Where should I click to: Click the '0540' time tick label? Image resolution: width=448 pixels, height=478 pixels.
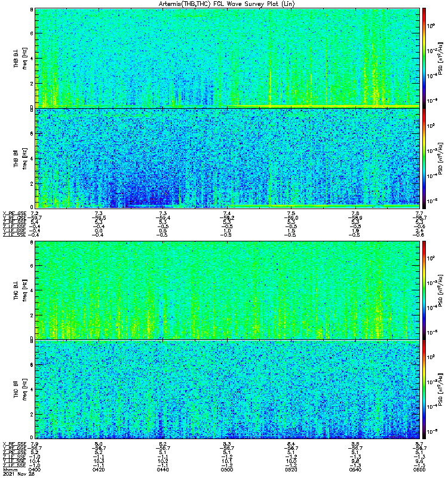click(x=355, y=470)
